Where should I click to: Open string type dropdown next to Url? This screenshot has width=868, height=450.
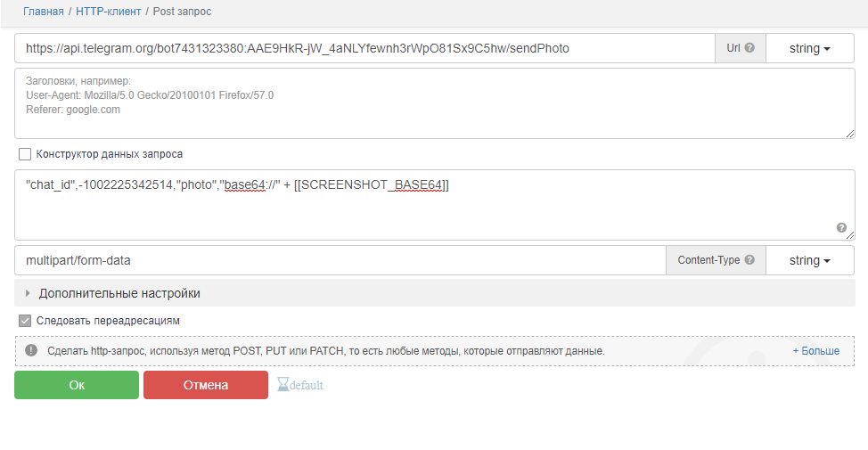point(809,48)
